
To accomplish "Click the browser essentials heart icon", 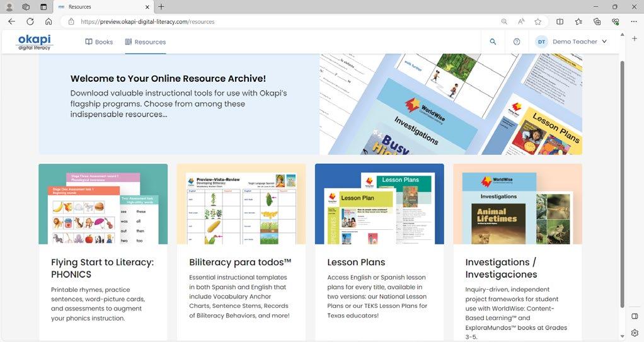I will click(615, 21).
